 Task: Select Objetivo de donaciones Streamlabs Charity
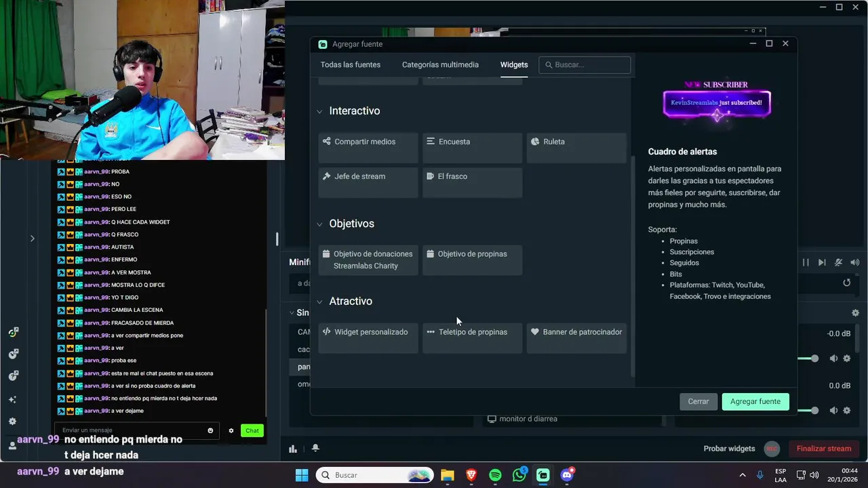coord(368,260)
